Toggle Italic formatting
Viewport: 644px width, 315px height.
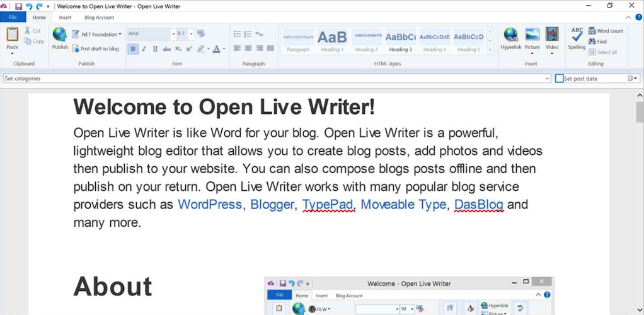point(144,49)
